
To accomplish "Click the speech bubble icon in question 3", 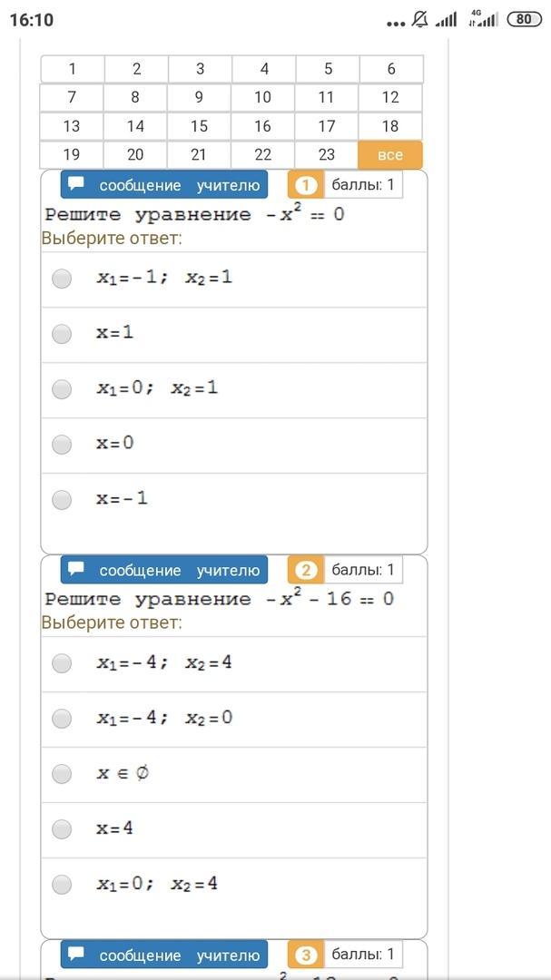I will [76, 954].
